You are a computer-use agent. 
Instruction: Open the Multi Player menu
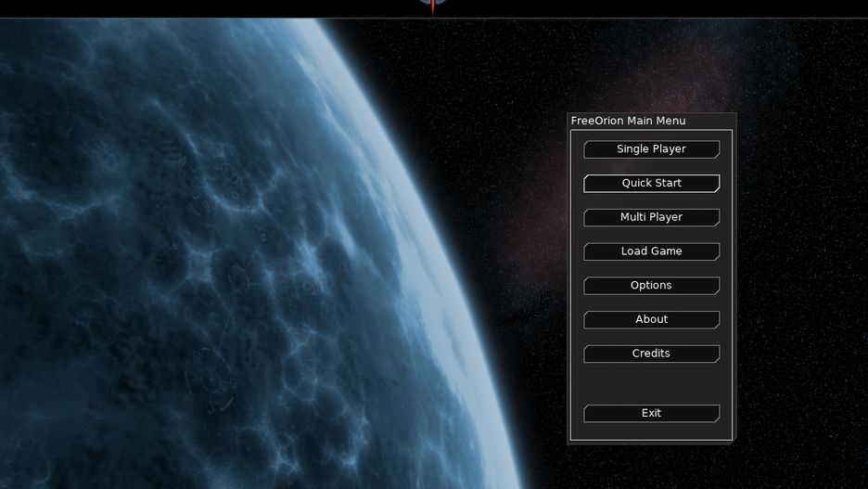(652, 217)
